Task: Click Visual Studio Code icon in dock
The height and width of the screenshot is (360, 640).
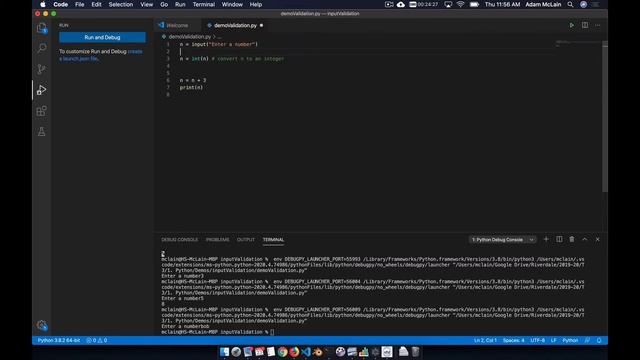Action: (x=306, y=351)
